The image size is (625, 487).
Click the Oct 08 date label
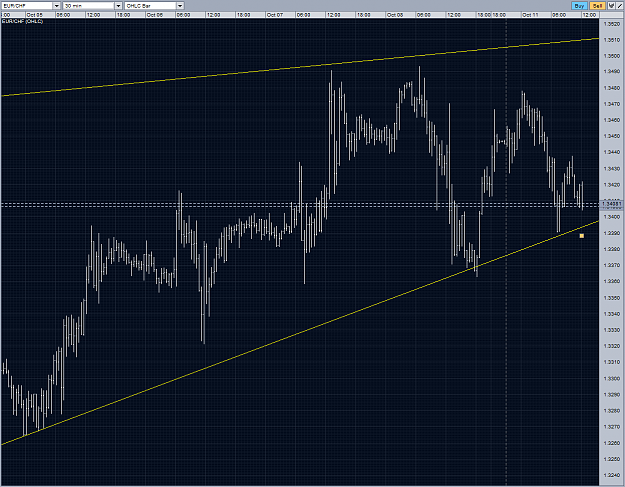tap(395, 15)
